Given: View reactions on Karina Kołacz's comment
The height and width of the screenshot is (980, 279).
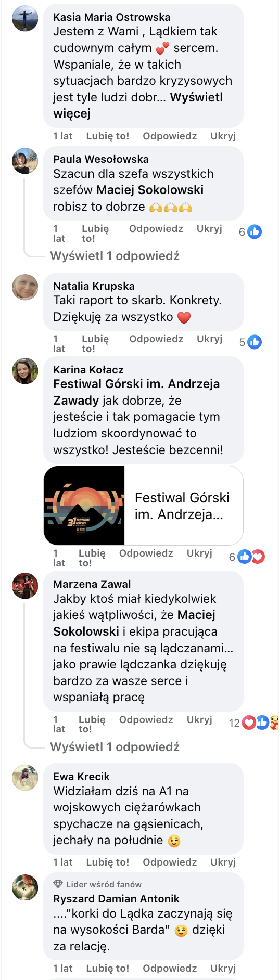Looking at the screenshot, I should pos(247,557).
